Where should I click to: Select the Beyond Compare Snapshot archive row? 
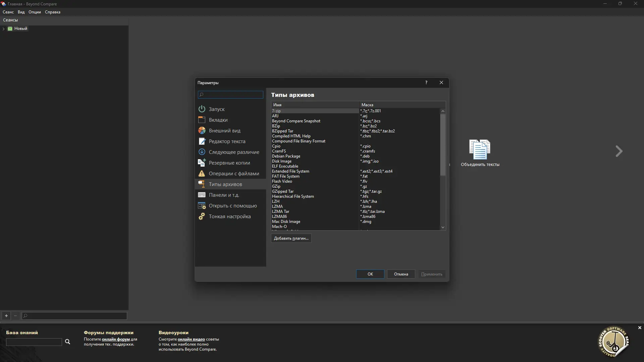pos(296,121)
